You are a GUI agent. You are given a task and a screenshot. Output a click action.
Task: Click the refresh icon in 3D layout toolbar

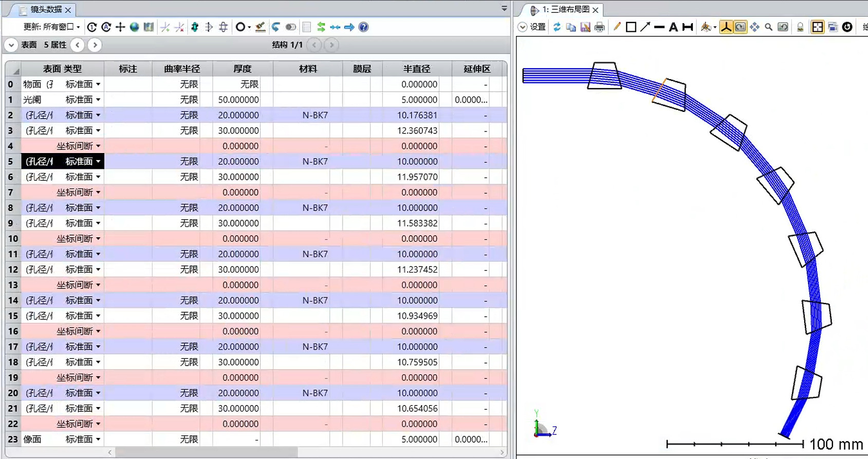coord(557,27)
